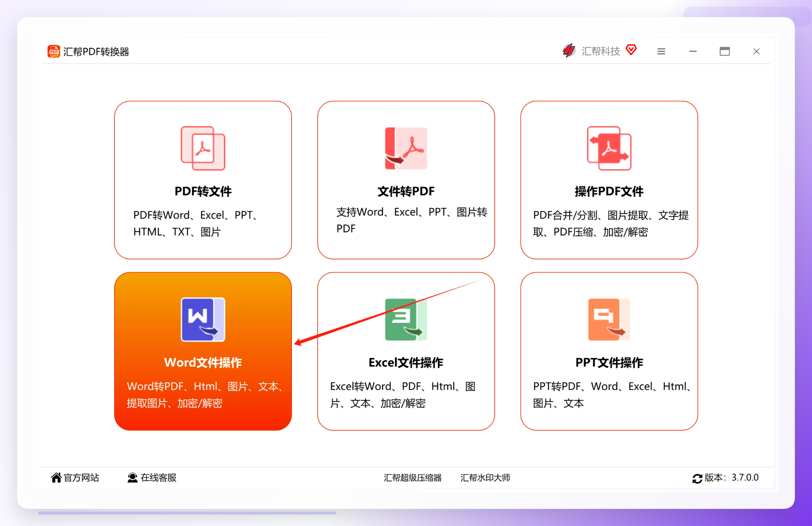Click description starting 'PDF合并/分割'
Screen dimensions: 812x526
click(x=611, y=224)
